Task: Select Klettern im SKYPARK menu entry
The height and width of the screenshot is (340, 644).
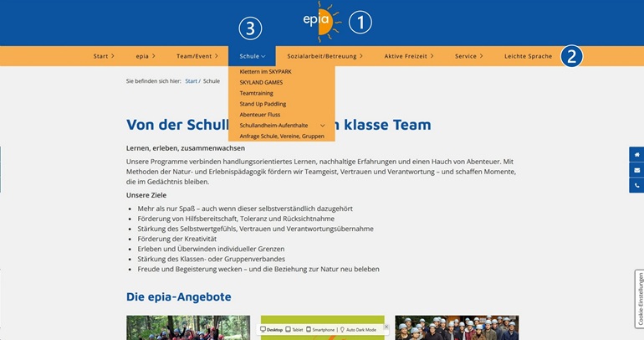Action: 262,72
